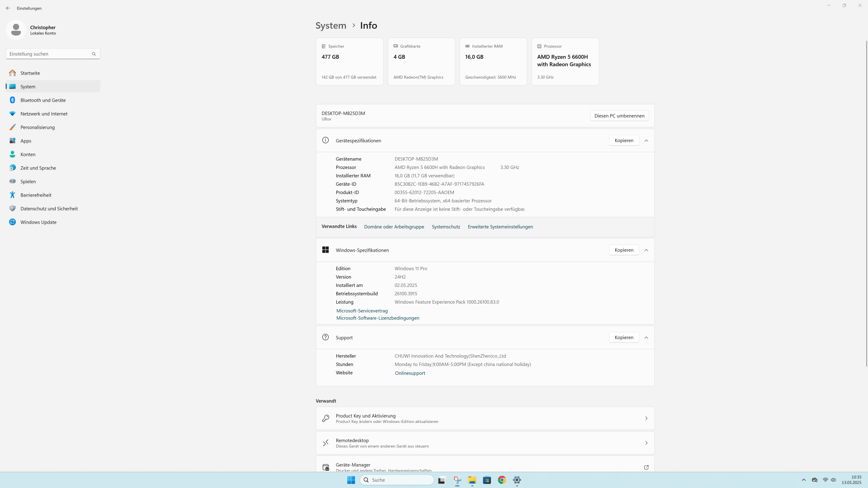Viewport: 868px width, 488px height.
Task: Collapse the Support section
Action: (x=646, y=338)
